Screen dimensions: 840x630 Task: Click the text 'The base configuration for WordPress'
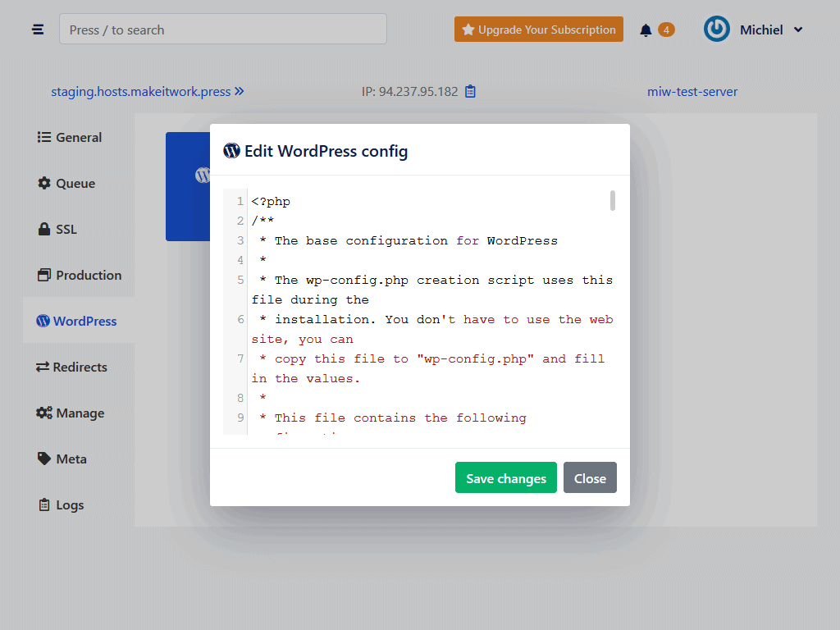pos(416,241)
